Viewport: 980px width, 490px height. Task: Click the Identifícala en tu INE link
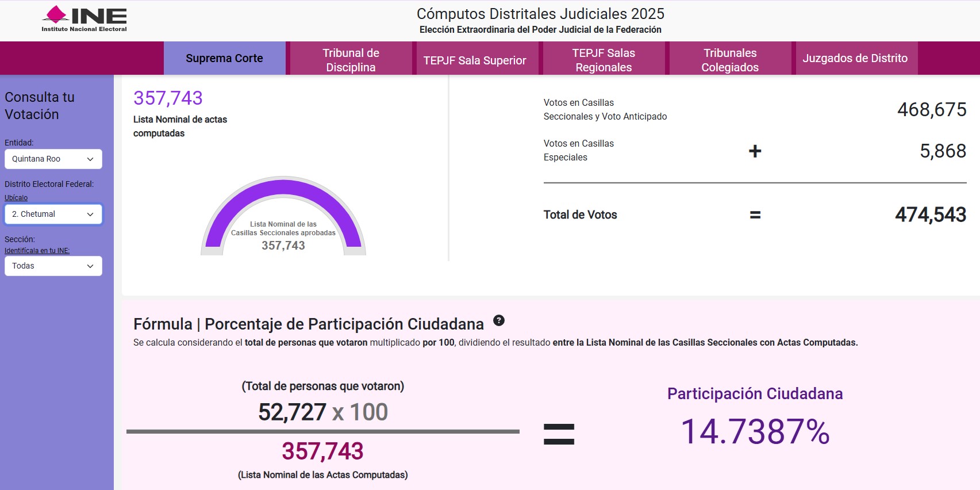tap(37, 251)
